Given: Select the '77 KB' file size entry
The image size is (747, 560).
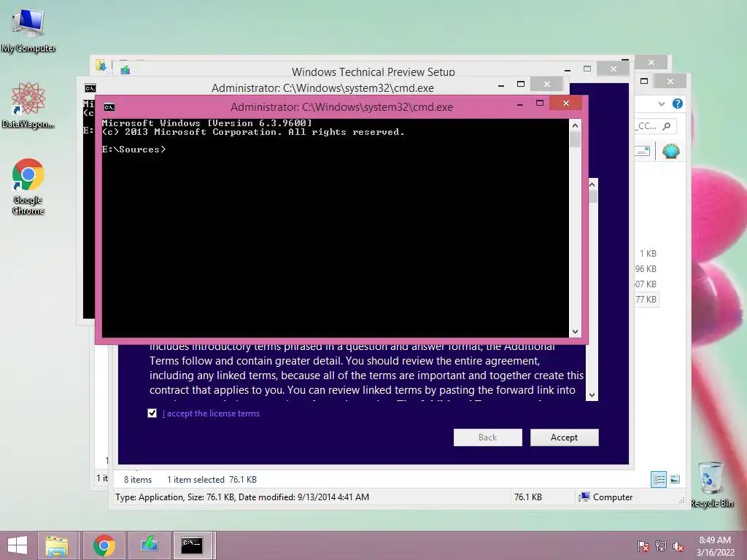Looking at the screenshot, I should click(646, 299).
